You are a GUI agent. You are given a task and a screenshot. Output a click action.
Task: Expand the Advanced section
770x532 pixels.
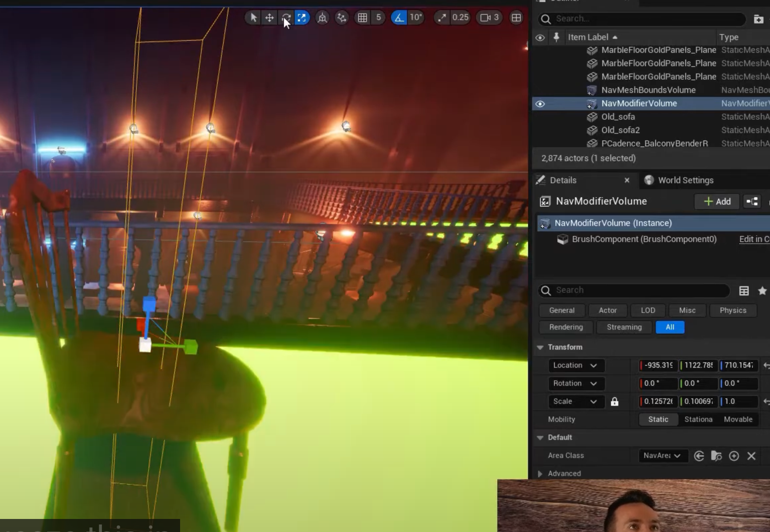coord(540,473)
